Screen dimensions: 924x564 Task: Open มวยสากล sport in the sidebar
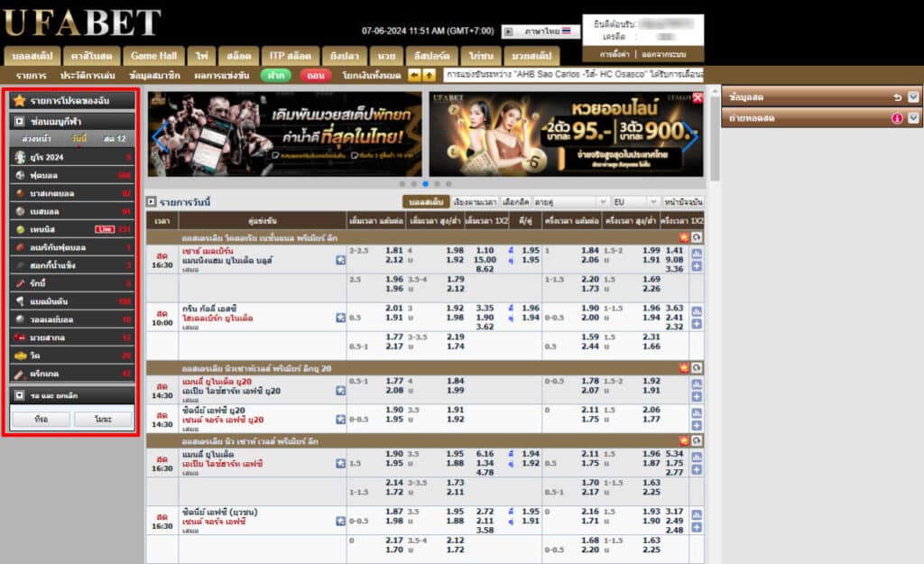click(x=71, y=337)
